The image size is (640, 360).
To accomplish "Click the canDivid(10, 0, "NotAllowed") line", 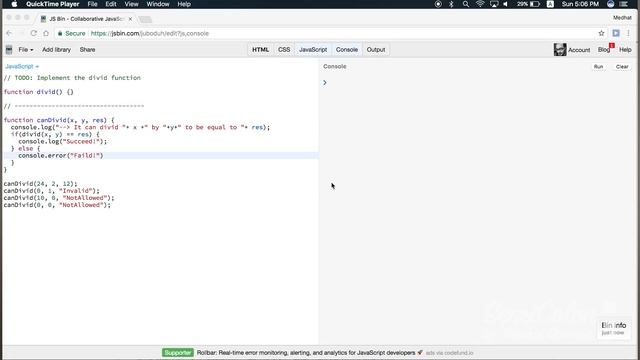I will pyautogui.click(x=59, y=198).
